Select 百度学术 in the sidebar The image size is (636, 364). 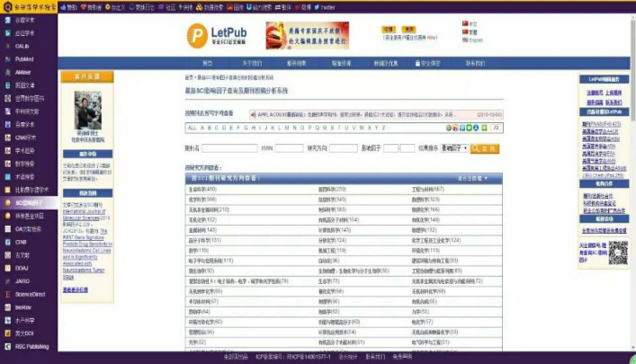(x=24, y=124)
